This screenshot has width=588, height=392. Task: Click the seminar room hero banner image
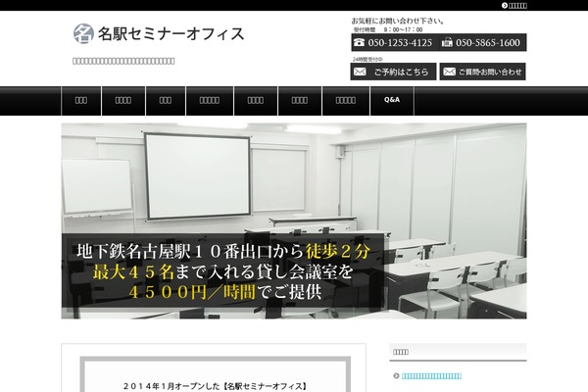point(294,220)
